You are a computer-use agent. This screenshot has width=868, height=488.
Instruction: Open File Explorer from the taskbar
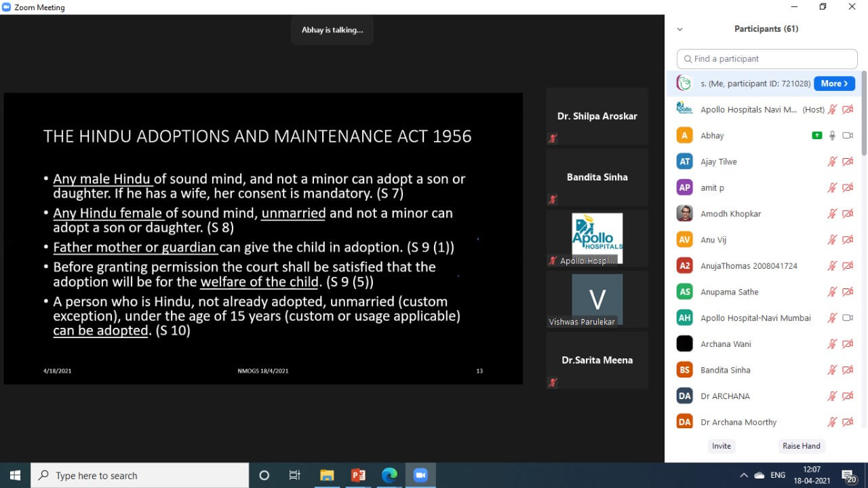(327, 475)
